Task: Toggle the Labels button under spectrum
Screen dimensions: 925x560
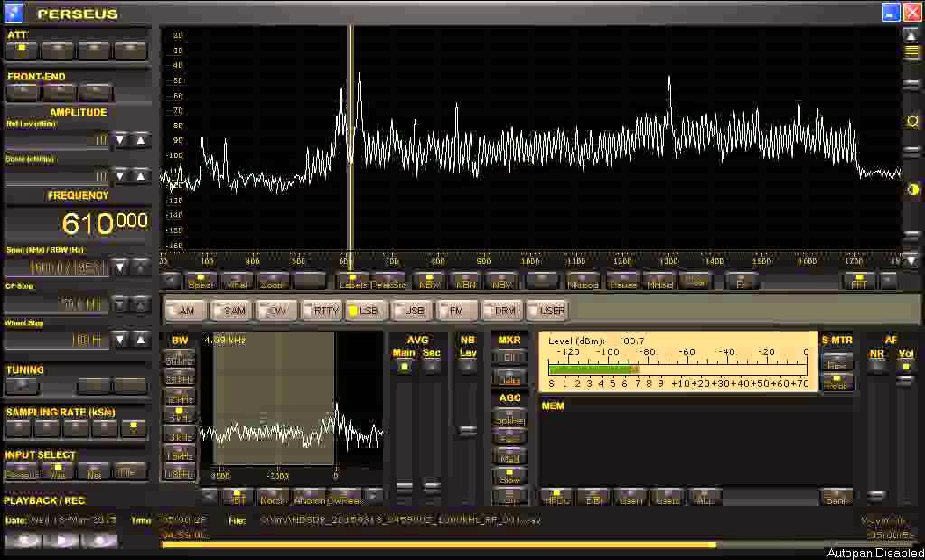Action: pyautogui.click(x=353, y=281)
